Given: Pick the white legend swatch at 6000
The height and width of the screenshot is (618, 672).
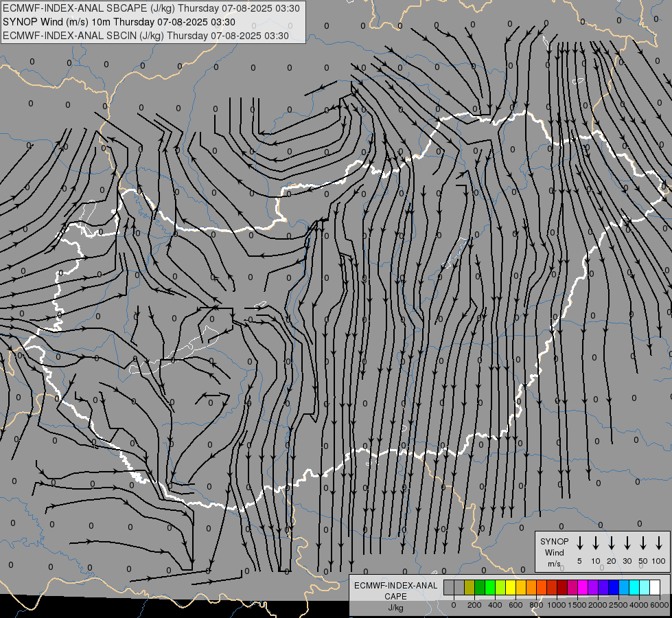Looking at the screenshot, I should (x=655, y=587).
